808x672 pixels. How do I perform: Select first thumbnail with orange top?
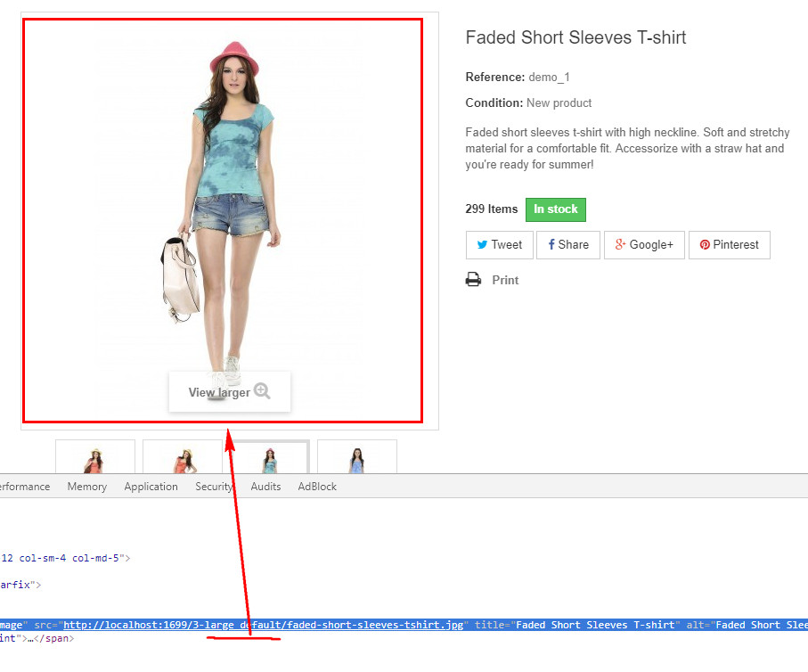(95, 457)
